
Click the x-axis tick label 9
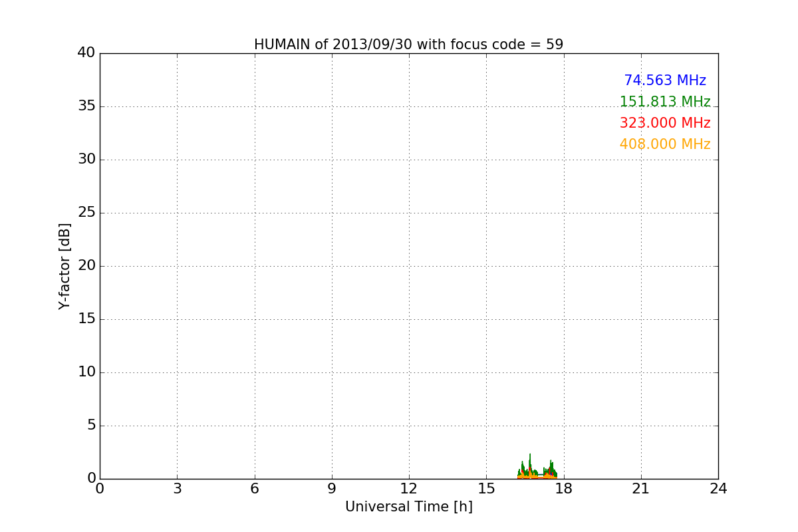332,489
